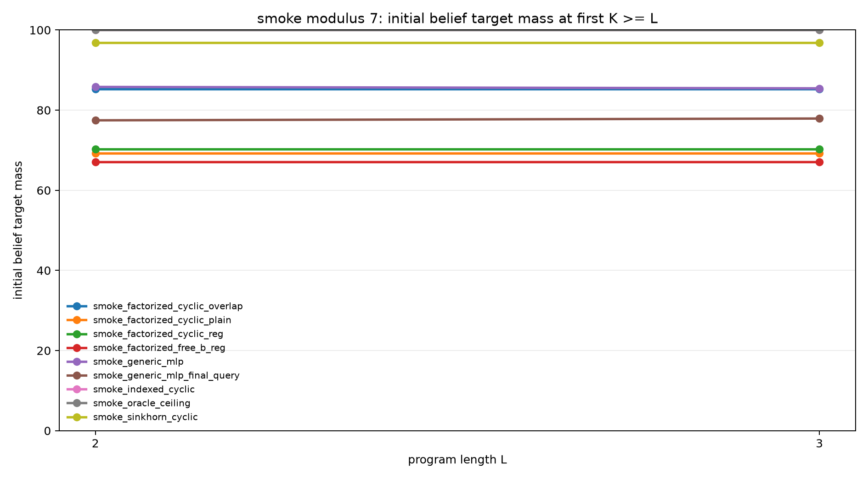This screenshot has height=479, width=868.
Task: Click the brown data point at L=3
Action: (819, 118)
